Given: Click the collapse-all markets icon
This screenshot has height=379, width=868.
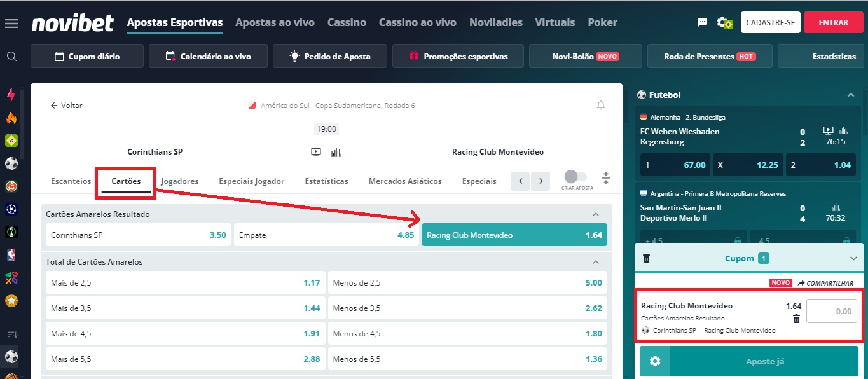Looking at the screenshot, I should point(606,178).
